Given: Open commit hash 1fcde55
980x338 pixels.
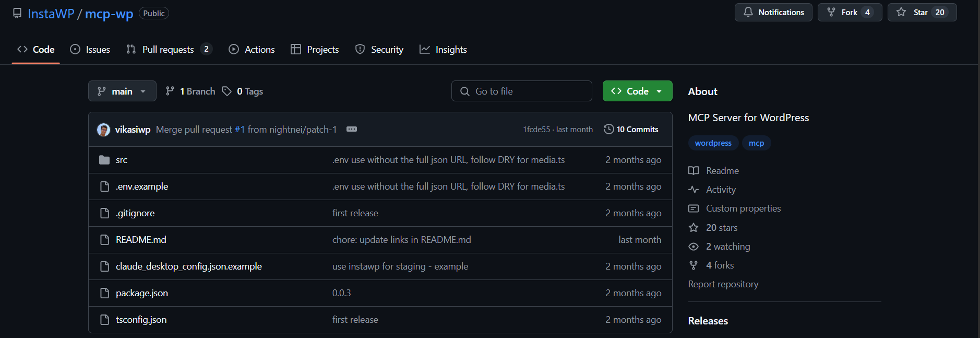Looking at the screenshot, I should 536,130.
